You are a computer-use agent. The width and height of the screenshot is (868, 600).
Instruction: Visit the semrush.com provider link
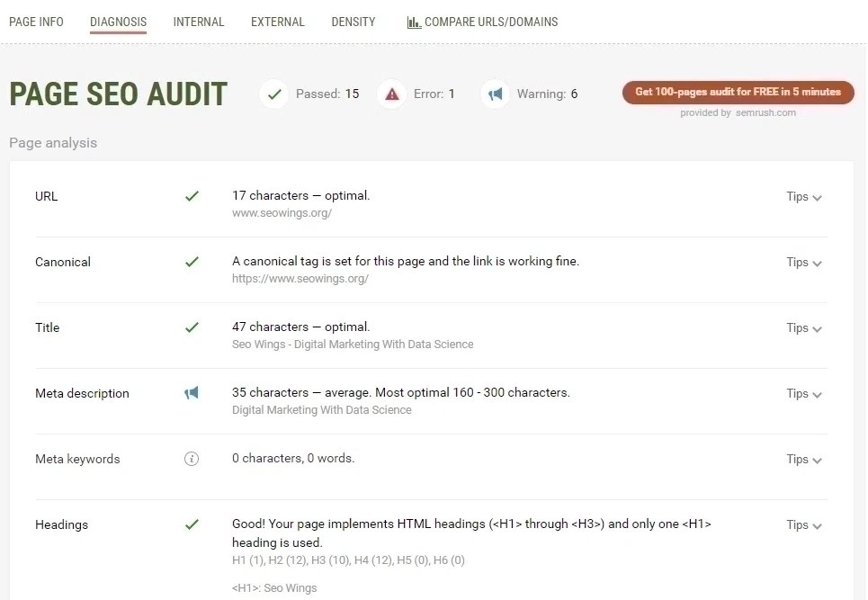pos(769,112)
